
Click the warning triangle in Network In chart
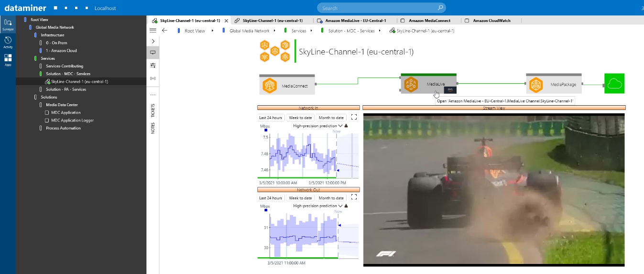[346, 126]
